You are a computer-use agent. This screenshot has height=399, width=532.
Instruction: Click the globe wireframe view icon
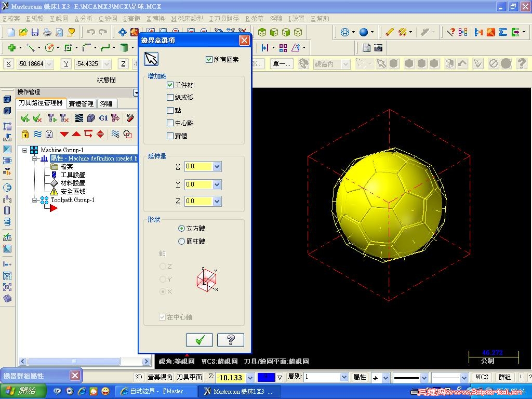(345, 32)
